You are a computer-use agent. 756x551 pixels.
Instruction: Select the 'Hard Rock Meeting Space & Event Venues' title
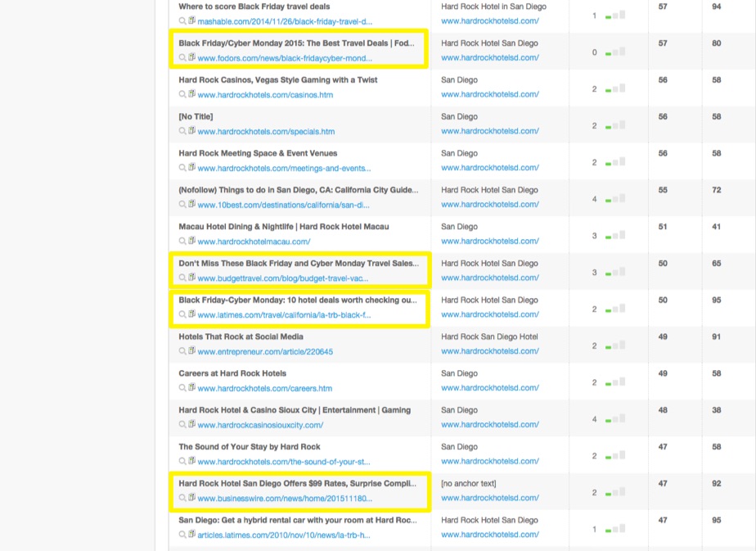coord(258,153)
